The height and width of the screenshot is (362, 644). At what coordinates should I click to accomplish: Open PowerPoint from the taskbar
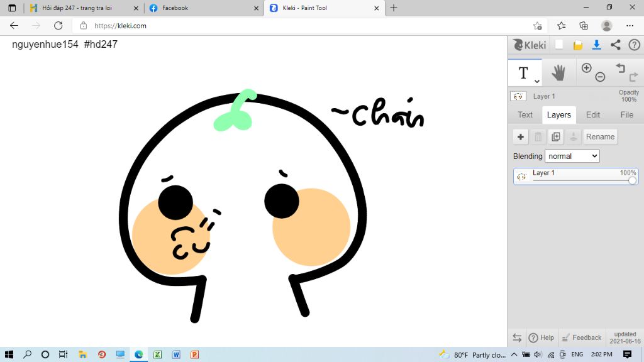pos(195,354)
